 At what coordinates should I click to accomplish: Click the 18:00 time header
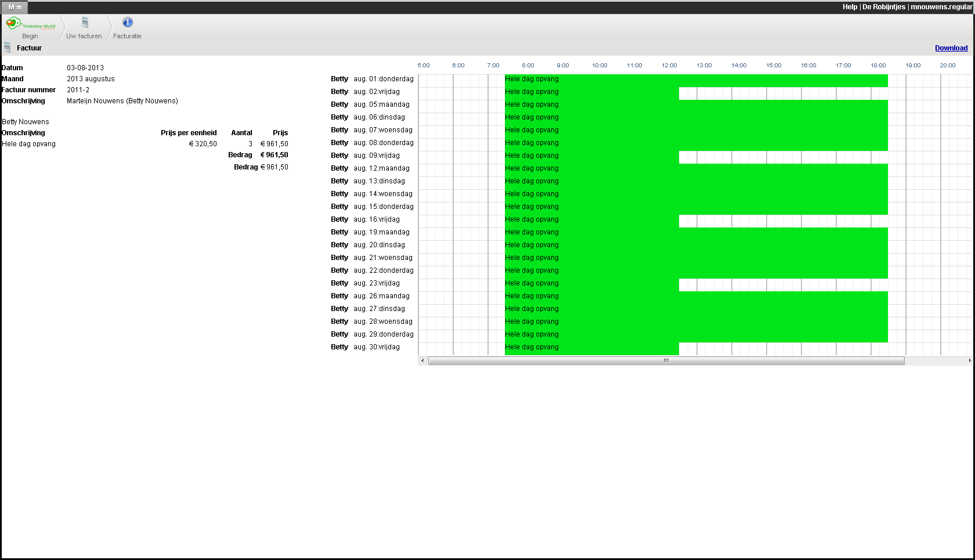pos(878,66)
